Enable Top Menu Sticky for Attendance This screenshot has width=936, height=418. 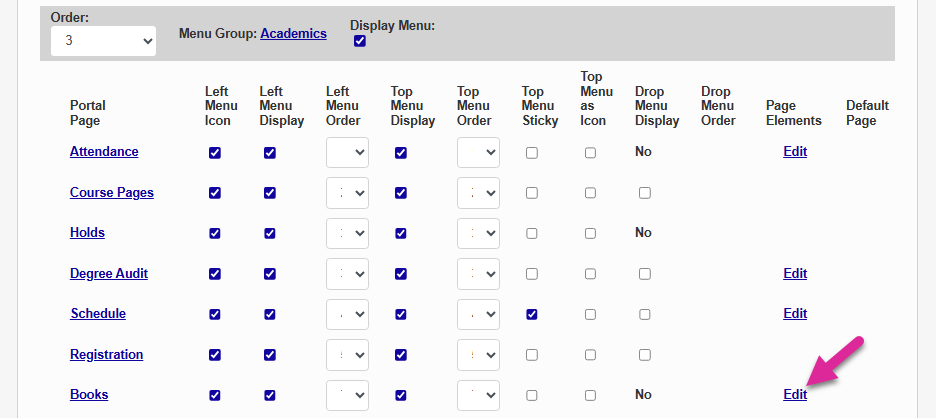click(532, 153)
